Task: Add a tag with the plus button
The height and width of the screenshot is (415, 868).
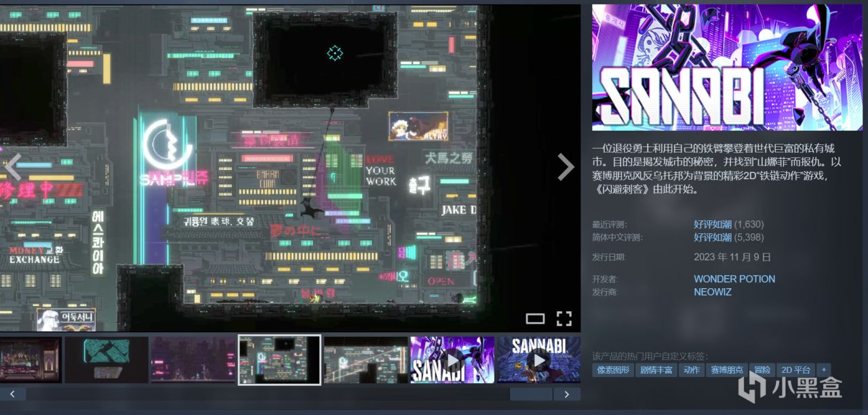Action: (x=824, y=370)
